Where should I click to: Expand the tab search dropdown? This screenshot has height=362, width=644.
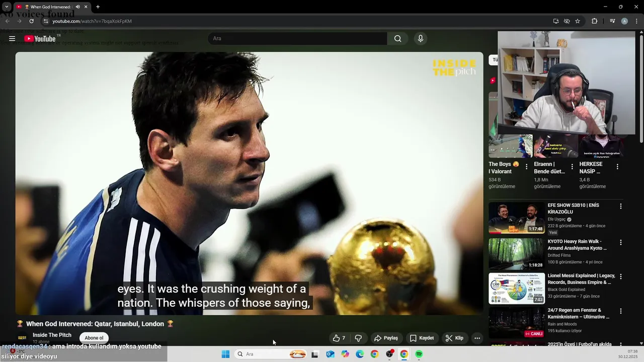[7, 7]
